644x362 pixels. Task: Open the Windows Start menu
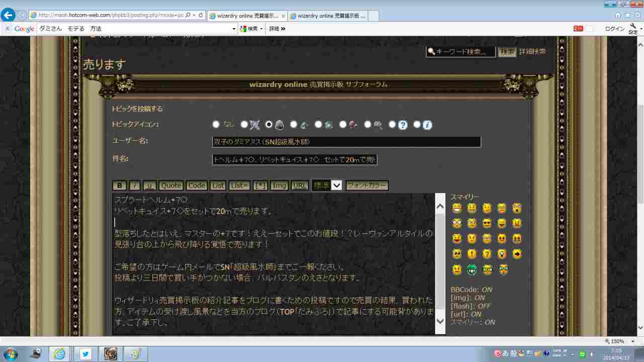[x=10, y=354]
